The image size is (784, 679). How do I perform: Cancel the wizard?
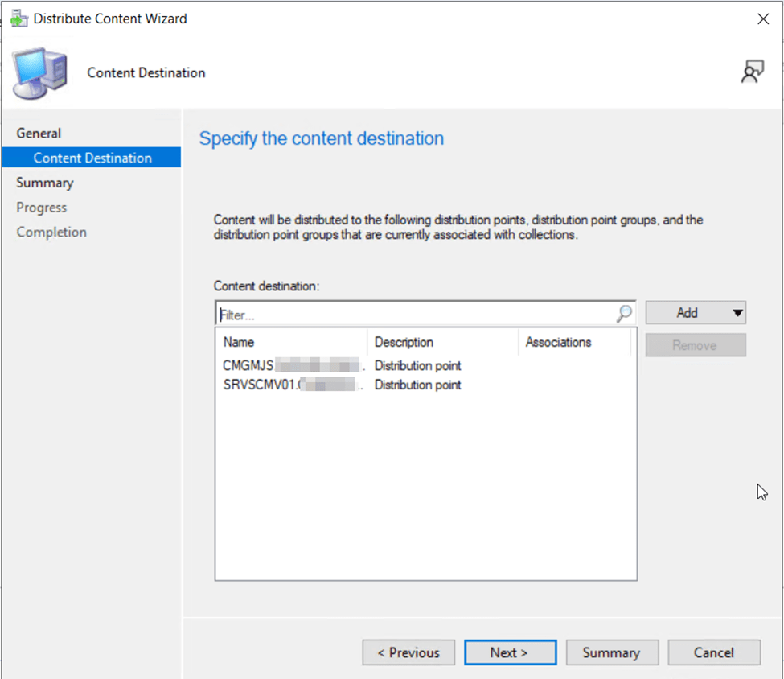click(x=713, y=652)
